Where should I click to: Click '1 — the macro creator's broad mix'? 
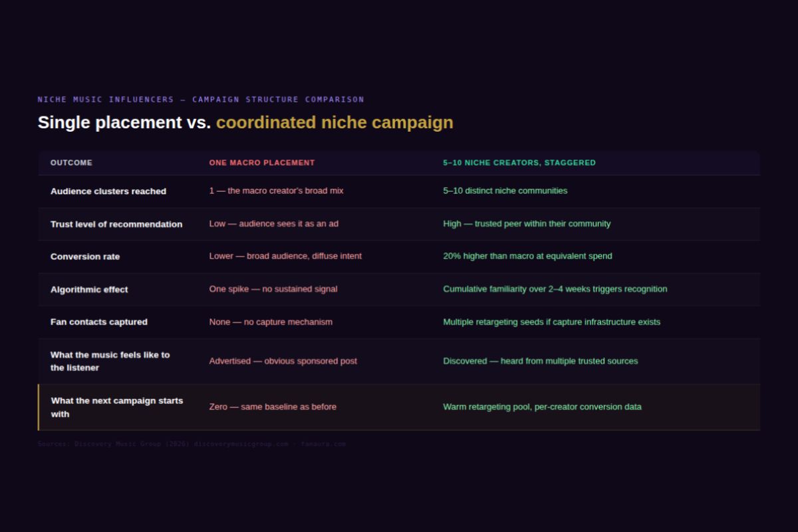point(277,191)
